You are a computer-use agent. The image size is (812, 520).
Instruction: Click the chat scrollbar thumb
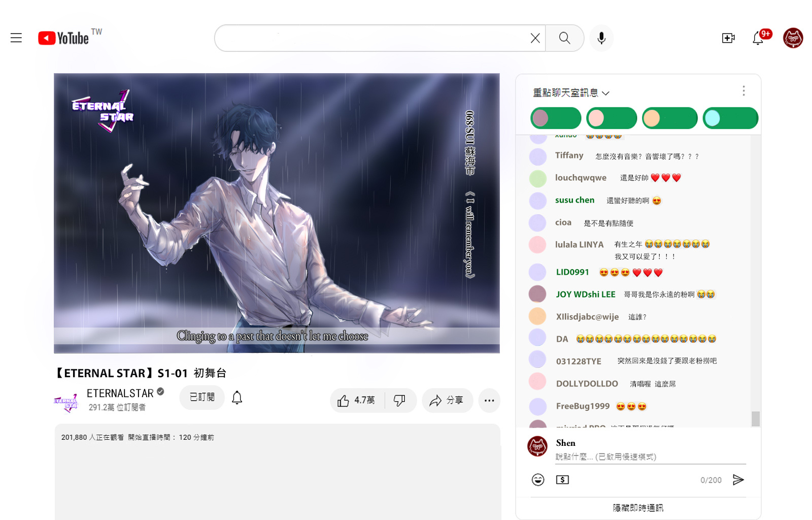click(x=756, y=419)
